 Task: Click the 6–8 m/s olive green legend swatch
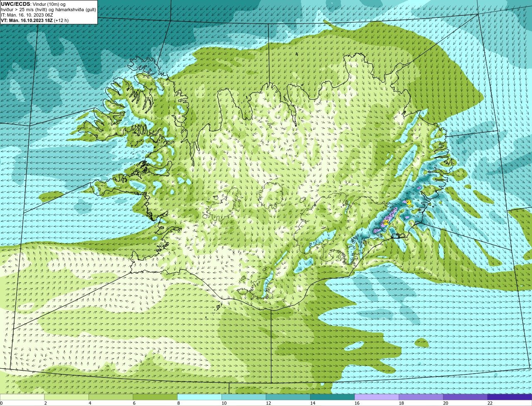[155, 397]
